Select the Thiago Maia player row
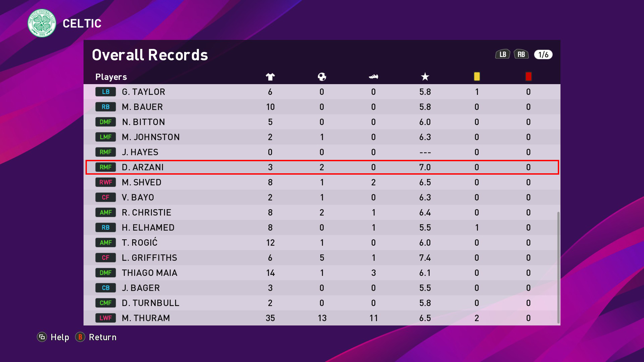This screenshot has height=362, width=644. tap(322, 273)
